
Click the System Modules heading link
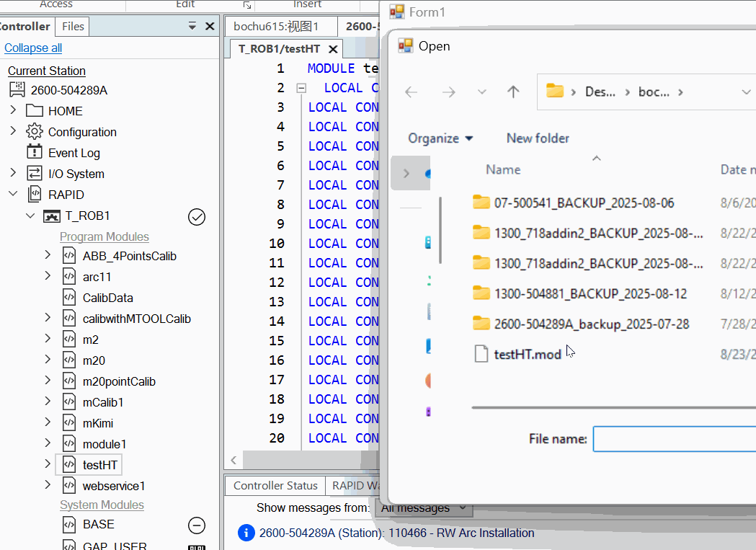tap(102, 505)
